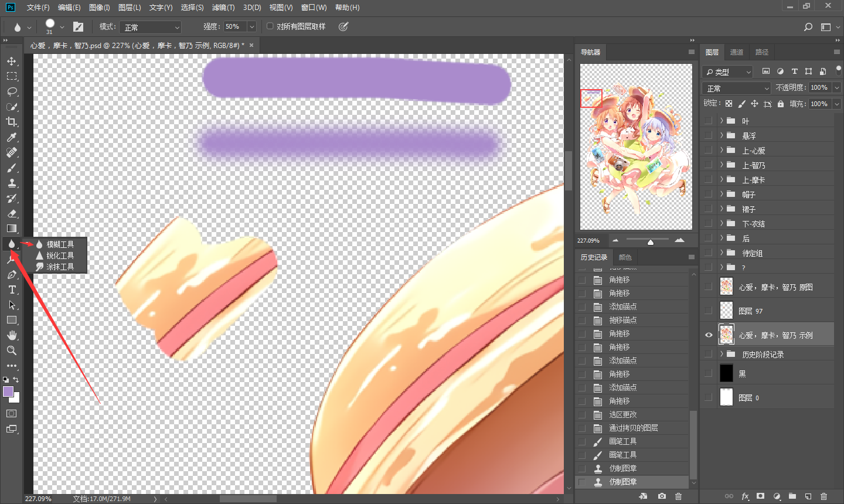Expand the 悬浮 layer group
The width and height of the screenshot is (844, 504).
[721, 135]
